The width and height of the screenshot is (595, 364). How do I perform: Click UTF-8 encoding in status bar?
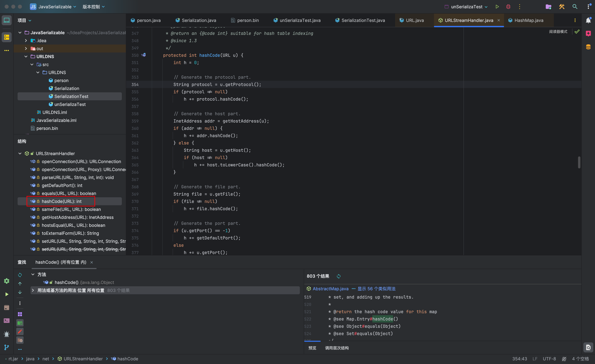[549, 359]
